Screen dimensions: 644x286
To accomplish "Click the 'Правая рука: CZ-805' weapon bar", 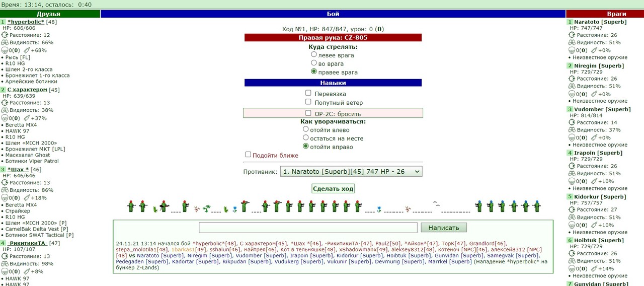I will [333, 37].
